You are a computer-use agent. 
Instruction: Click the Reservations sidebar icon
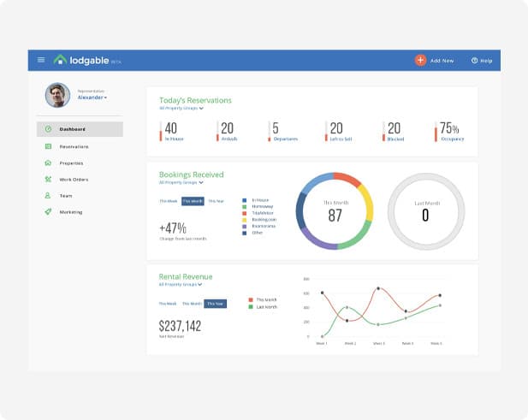click(48, 146)
